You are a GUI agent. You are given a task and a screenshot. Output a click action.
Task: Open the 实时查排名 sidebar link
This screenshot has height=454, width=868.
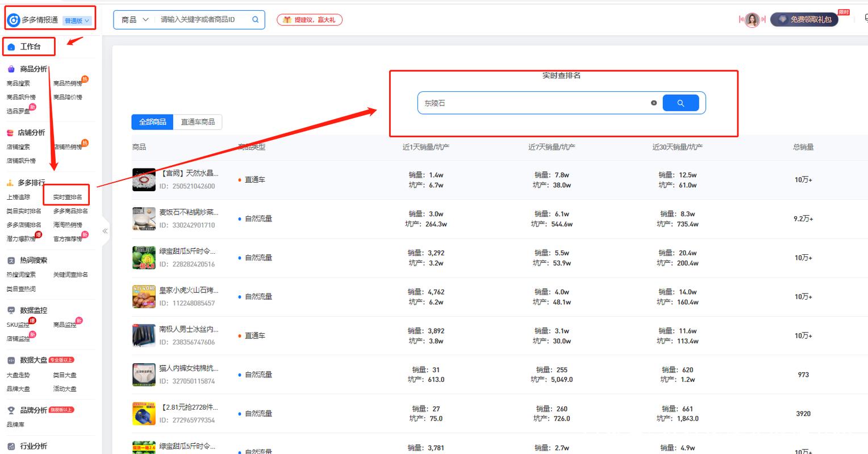coord(68,197)
